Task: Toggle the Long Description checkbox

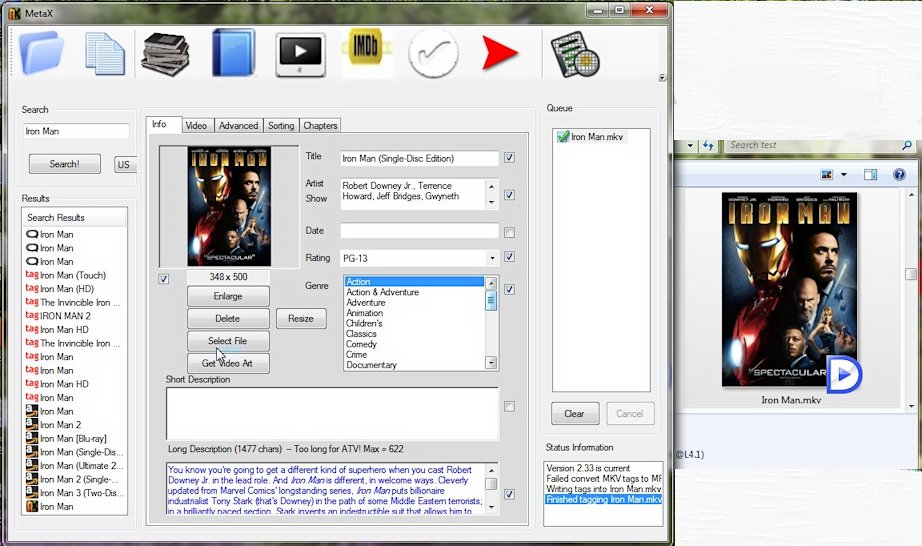Action: 509,494
